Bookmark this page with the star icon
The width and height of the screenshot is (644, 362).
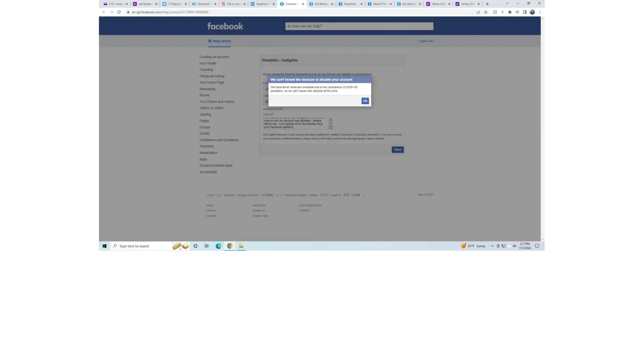pos(486,12)
